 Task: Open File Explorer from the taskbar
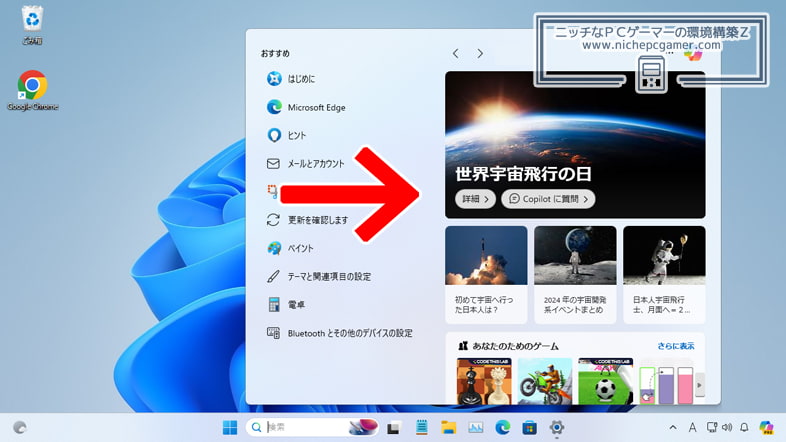(x=449, y=427)
